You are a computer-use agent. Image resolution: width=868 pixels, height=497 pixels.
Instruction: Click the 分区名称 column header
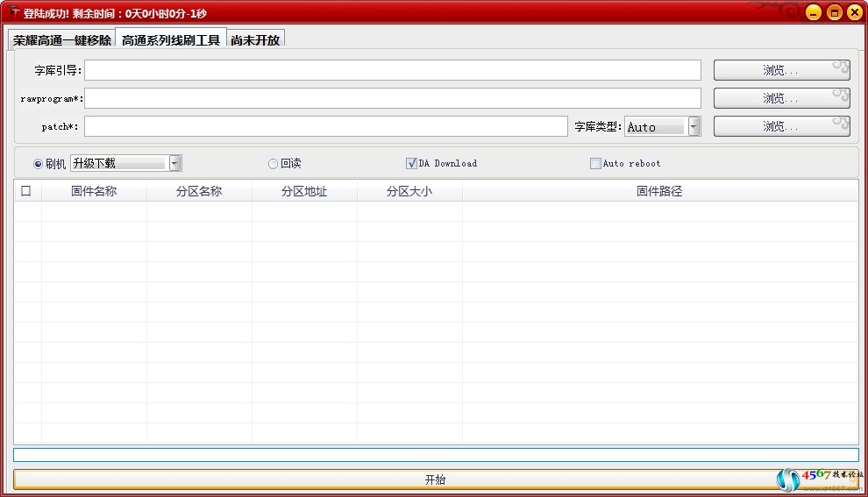point(199,191)
